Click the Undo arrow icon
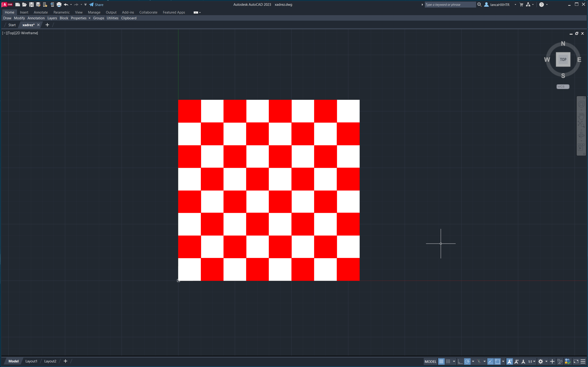The height and width of the screenshot is (367, 588). [x=66, y=5]
